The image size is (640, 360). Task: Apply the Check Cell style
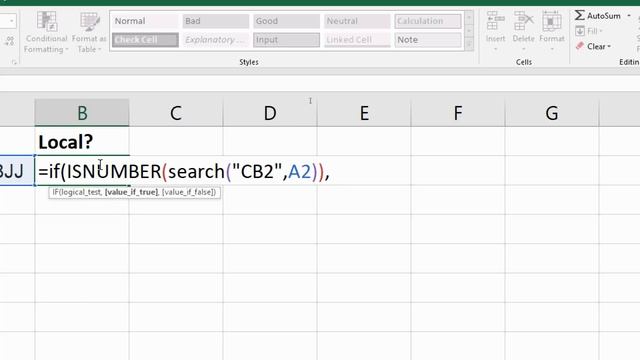[x=145, y=40]
